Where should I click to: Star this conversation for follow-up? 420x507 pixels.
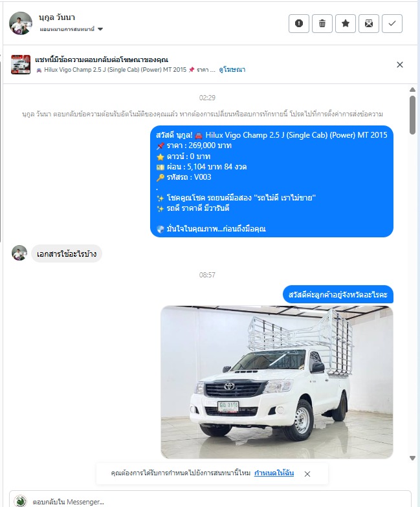coord(346,23)
